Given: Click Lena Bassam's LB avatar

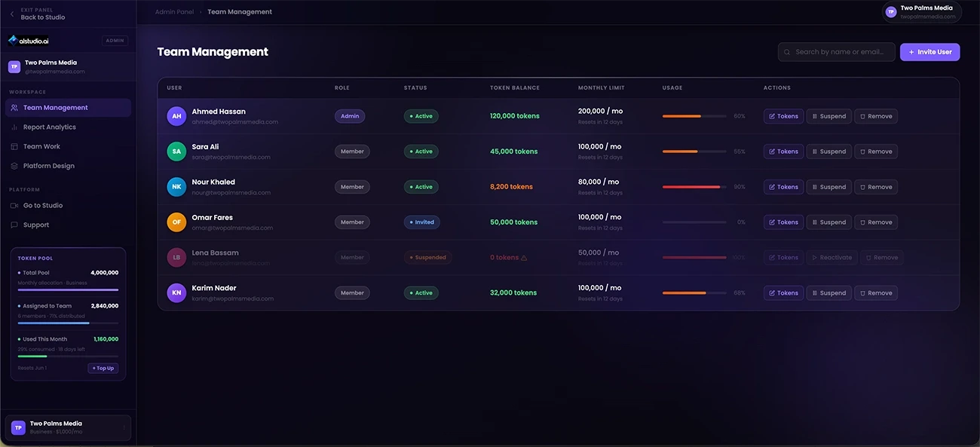Looking at the screenshot, I should (x=176, y=258).
